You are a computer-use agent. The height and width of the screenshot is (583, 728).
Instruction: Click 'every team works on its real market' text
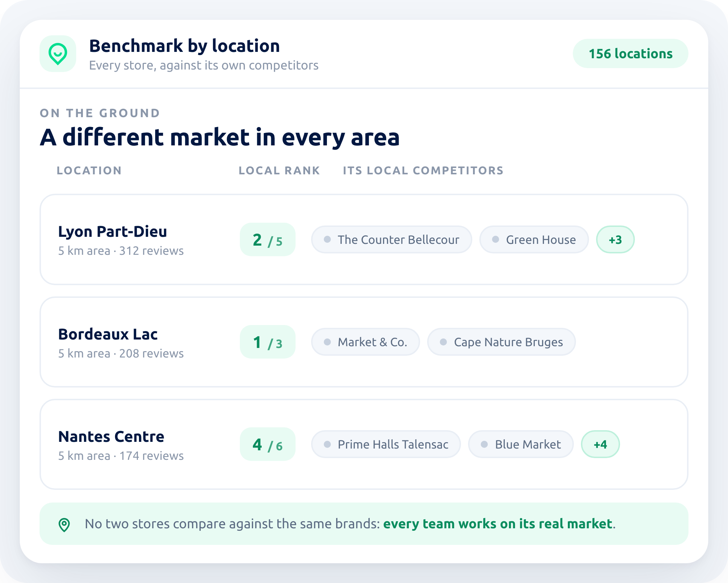click(498, 524)
